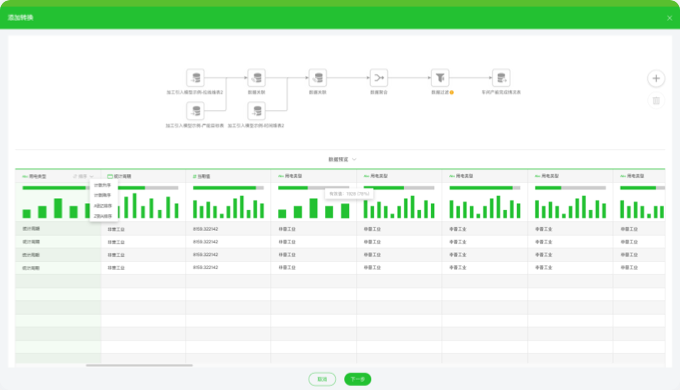Click the 数据聚合 node label

[x=379, y=92]
